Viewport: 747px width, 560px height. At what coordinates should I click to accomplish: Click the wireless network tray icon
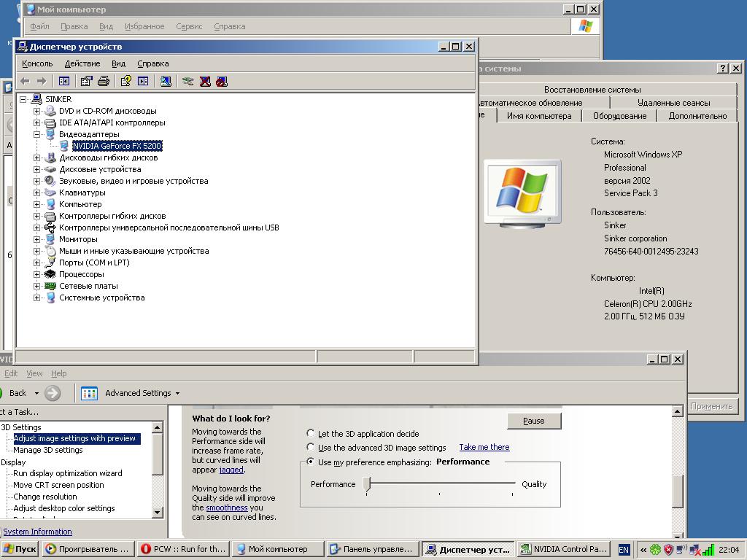(x=682, y=550)
